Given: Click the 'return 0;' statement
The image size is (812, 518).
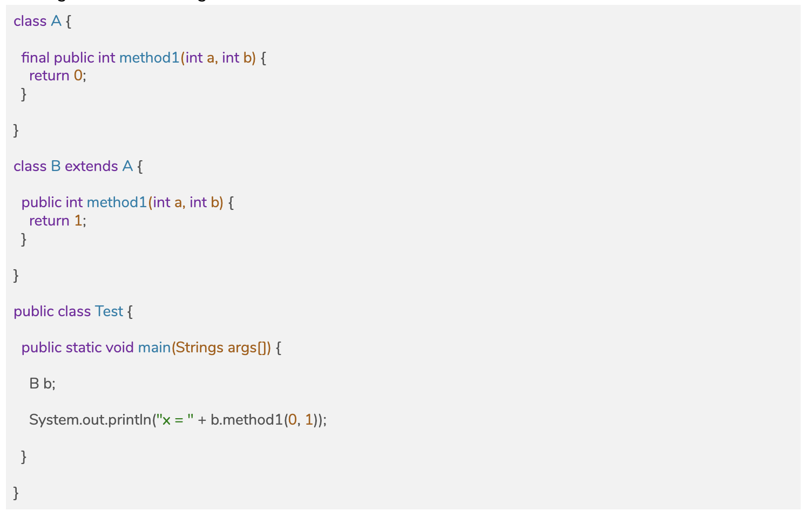Looking at the screenshot, I should point(57,76).
